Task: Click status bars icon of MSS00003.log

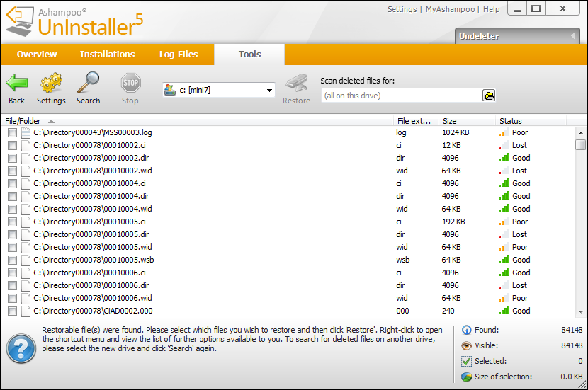Action: point(504,132)
